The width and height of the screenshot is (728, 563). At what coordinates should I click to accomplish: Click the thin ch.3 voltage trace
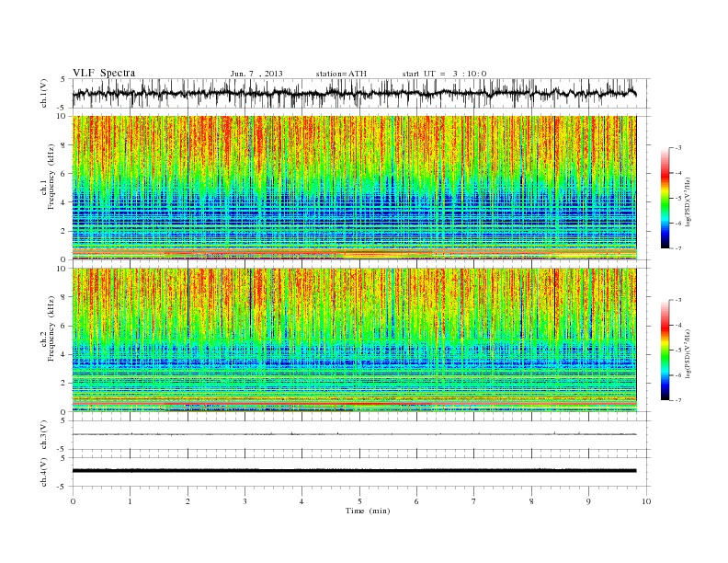354,434
